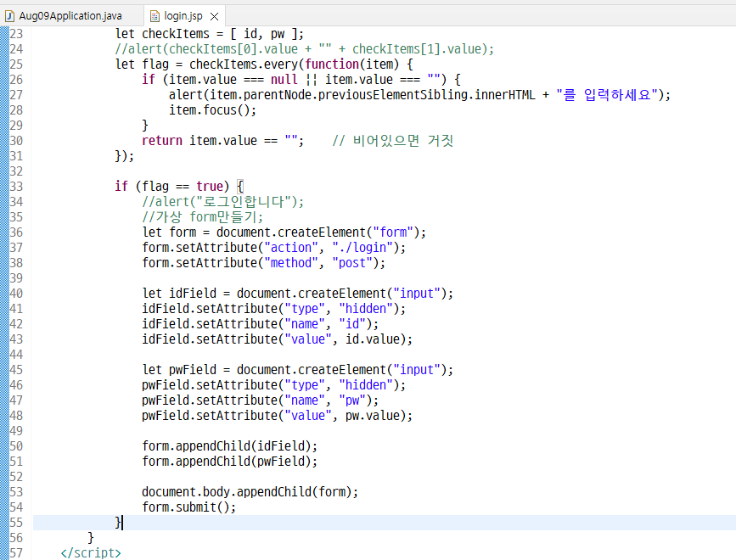
Task: Click 'document.body.appendChild(form);' line
Action: (x=250, y=492)
